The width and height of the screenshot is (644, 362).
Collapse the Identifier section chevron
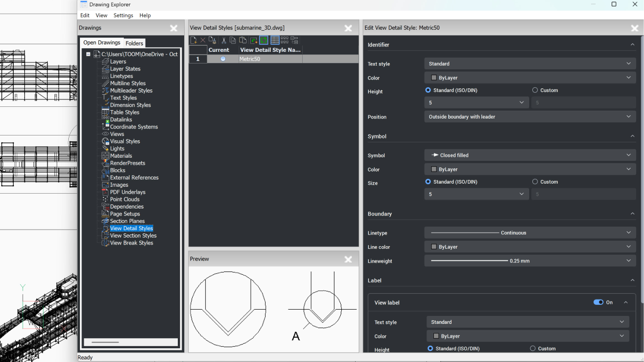point(632,45)
